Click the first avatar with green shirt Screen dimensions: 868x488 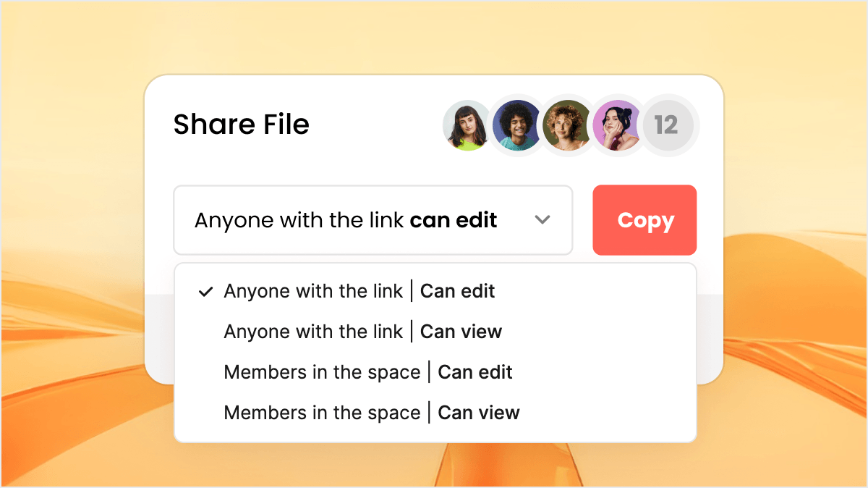(x=467, y=125)
